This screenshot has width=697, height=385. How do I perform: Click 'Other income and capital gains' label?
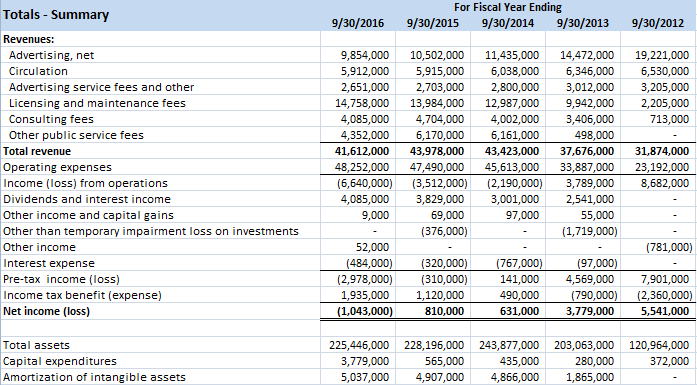(x=88, y=215)
